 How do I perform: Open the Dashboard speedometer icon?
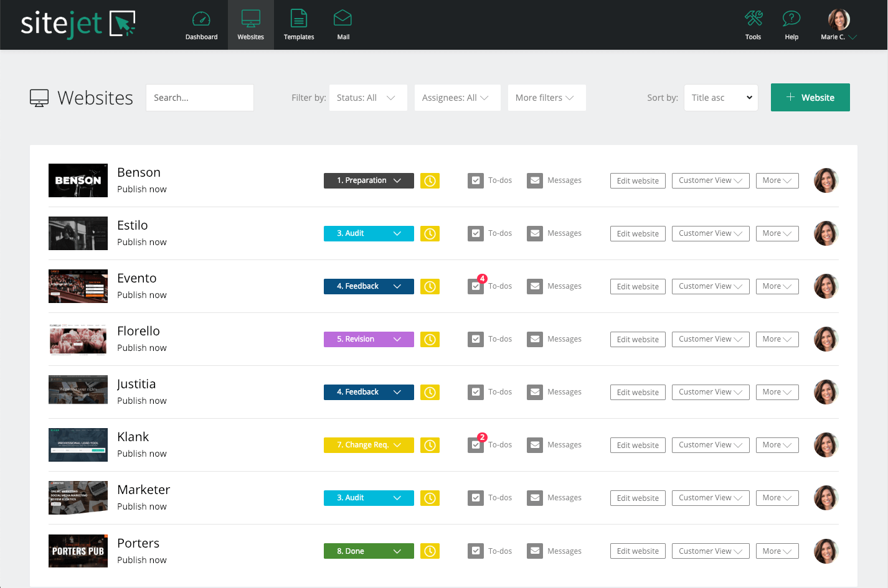pyautogui.click(x=201, y=19)
